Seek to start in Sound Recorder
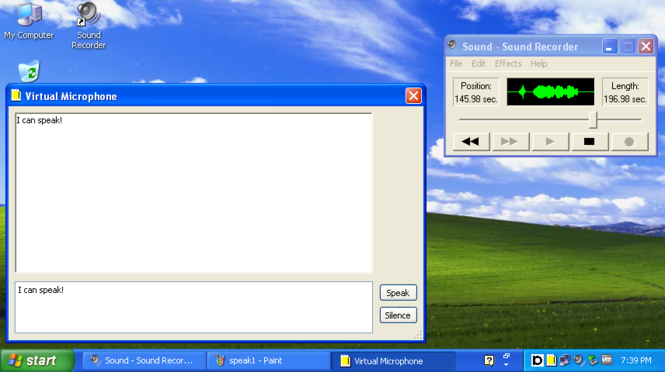Viewport: 665px width, 372px height. (471, 142)
